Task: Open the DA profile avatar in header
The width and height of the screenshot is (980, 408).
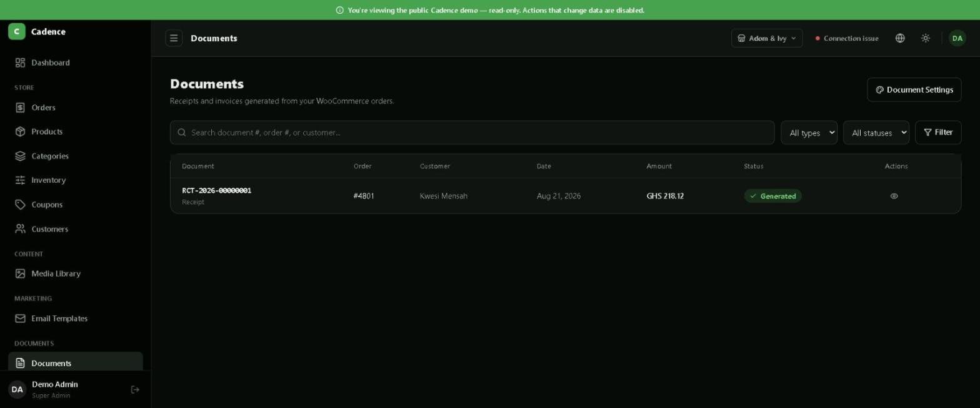Action: 957,38
